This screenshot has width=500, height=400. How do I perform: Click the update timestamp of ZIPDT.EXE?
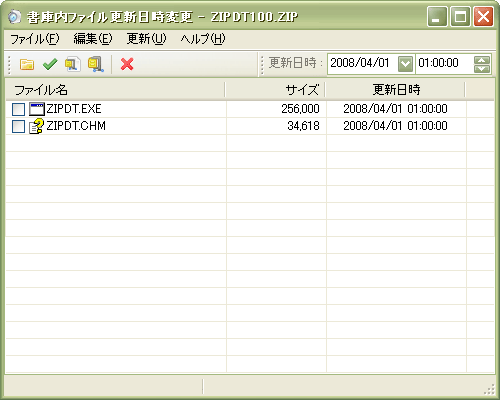(395, 109)
